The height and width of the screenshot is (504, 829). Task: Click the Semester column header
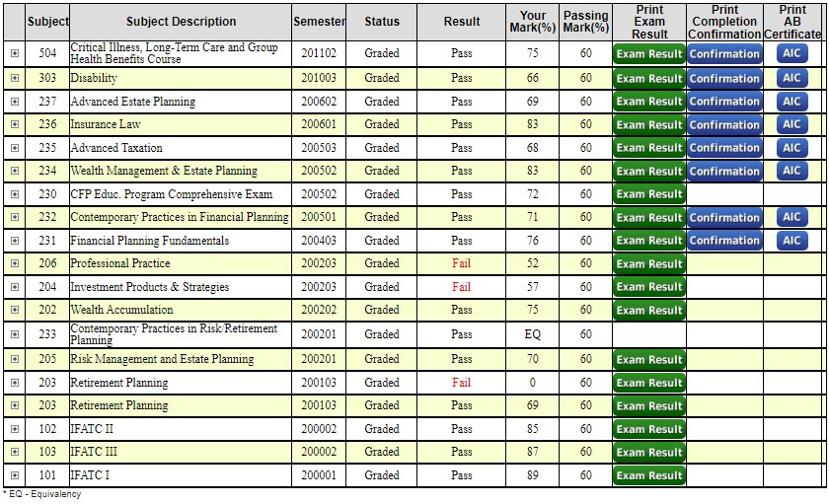pos(320,22)
